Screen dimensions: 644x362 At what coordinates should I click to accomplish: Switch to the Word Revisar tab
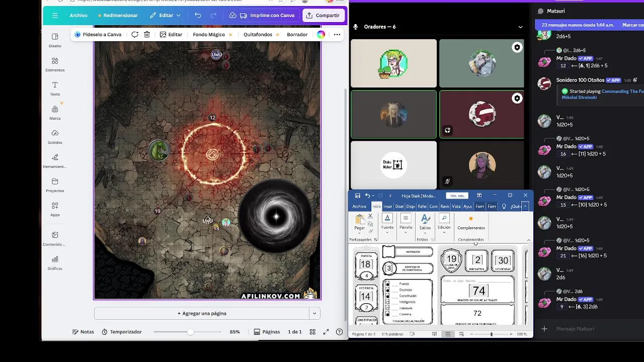coord(445,207)
